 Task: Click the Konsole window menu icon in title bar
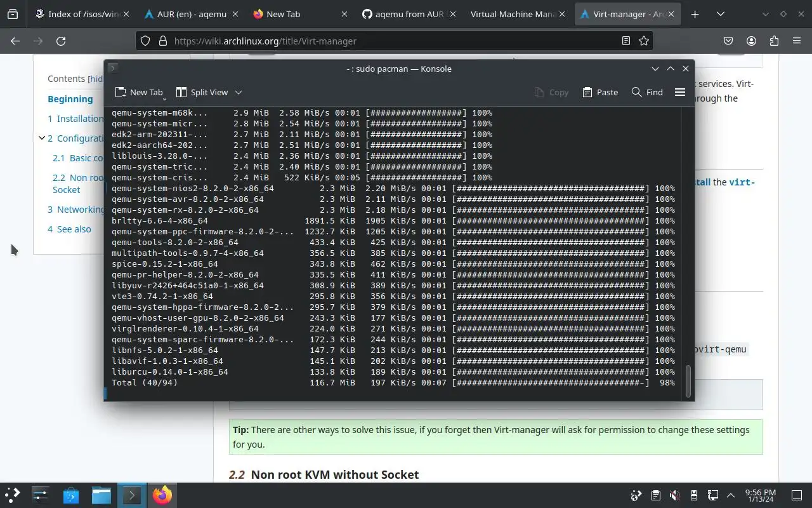coord(112,68)
